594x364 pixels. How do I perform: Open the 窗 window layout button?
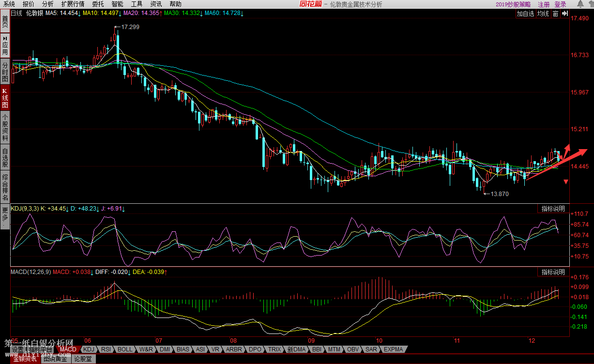click(x=555, y=14)
